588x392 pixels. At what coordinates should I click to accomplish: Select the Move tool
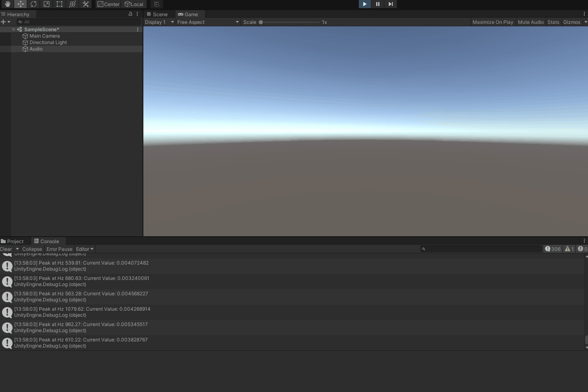click(x=20, y=4)
